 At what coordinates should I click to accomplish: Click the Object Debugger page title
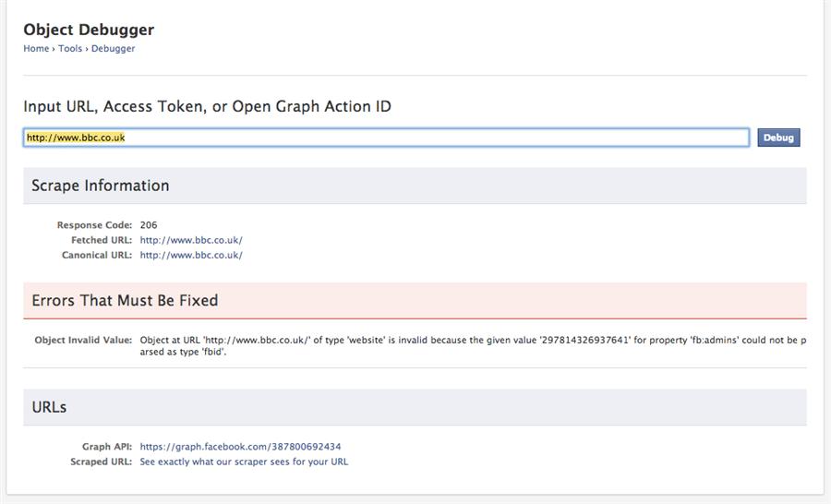coord(89,30)
